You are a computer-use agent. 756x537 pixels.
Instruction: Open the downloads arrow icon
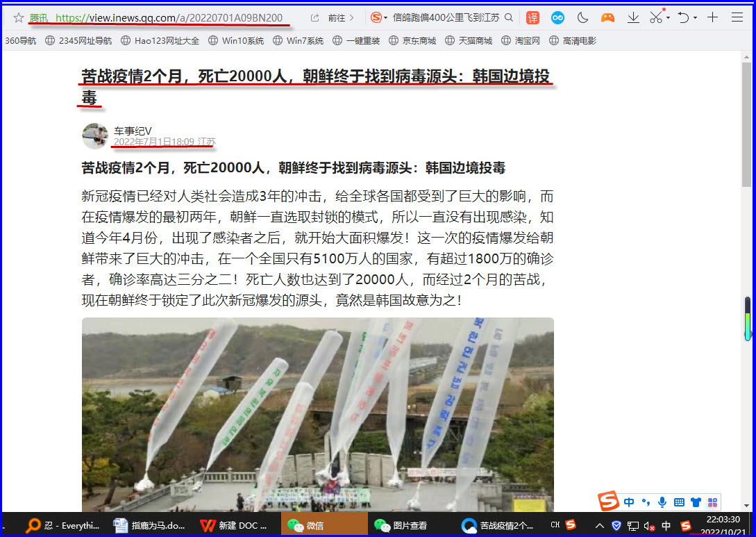coord(633,17)
